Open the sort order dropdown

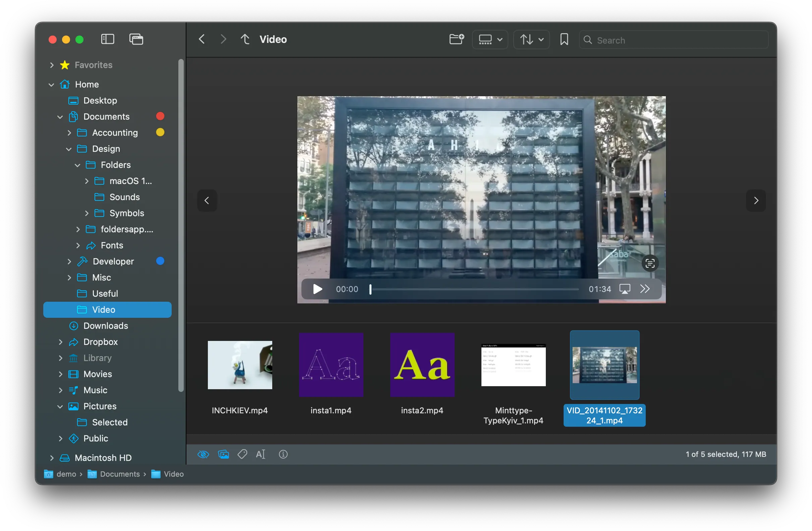[531, 40]
